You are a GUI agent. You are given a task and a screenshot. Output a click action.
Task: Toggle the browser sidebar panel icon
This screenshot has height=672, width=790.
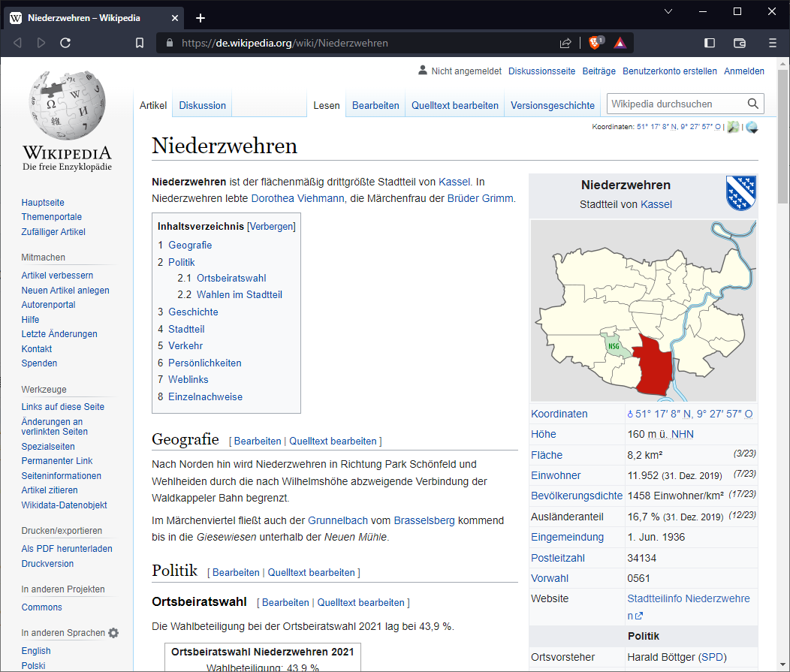[710, 43]
